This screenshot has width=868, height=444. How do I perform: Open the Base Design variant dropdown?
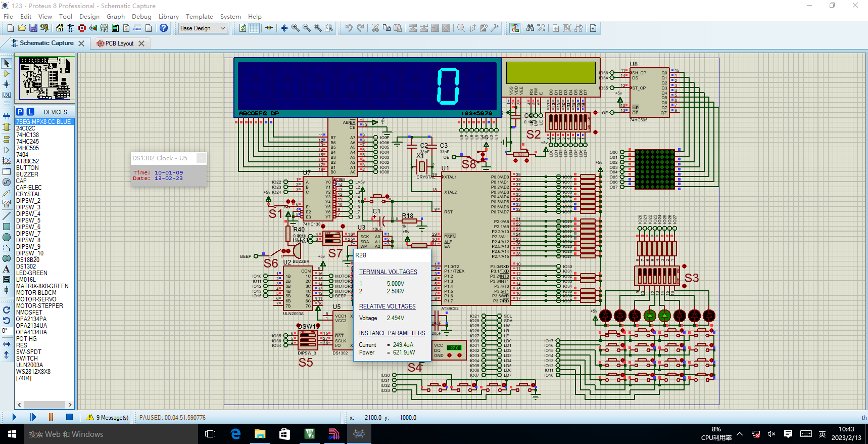click(x=203, y=28)
